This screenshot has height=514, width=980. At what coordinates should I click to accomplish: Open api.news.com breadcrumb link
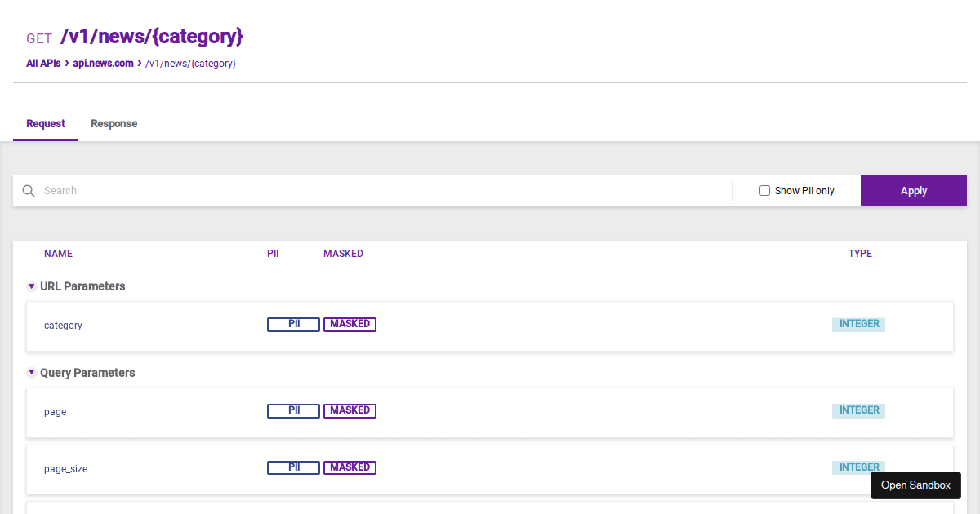103,63
